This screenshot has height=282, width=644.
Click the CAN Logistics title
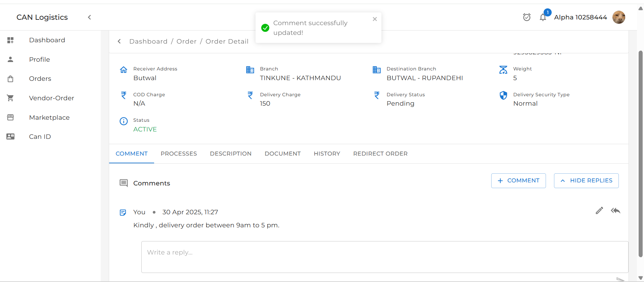42,17
